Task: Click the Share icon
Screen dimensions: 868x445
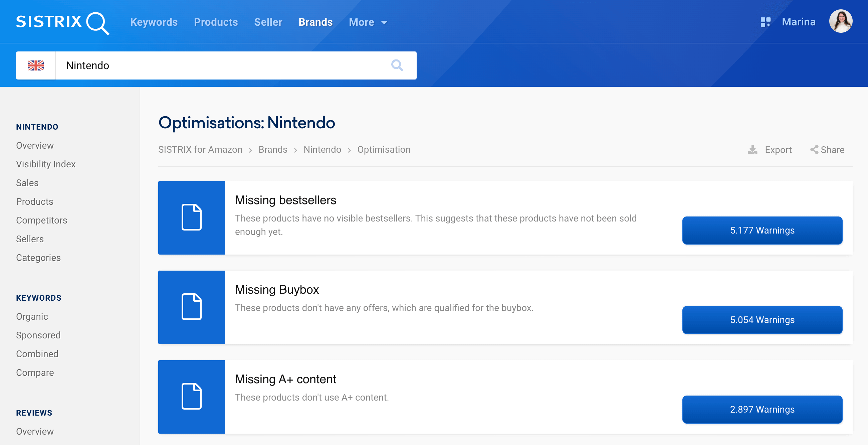Action: pos(814,150)
